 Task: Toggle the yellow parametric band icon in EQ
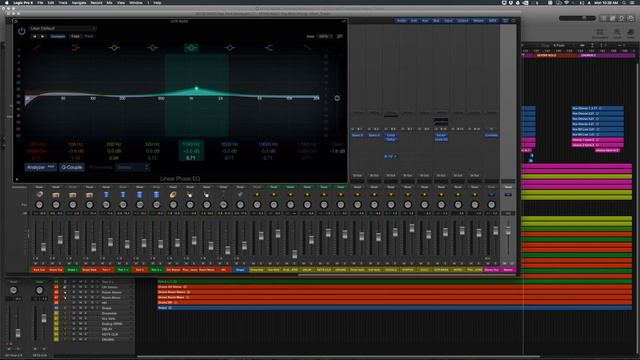[x=114, y=48]
